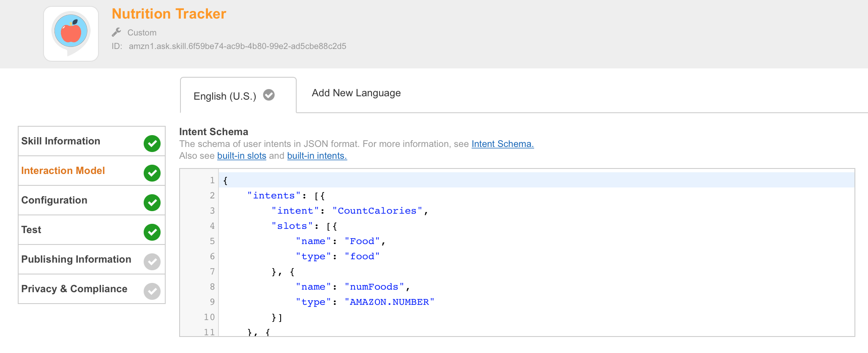Image resolution: width=868 pixels, height=353 pixels.
Task: Click the green checkmark next to Interaction Model
Action: click(152, 173)
